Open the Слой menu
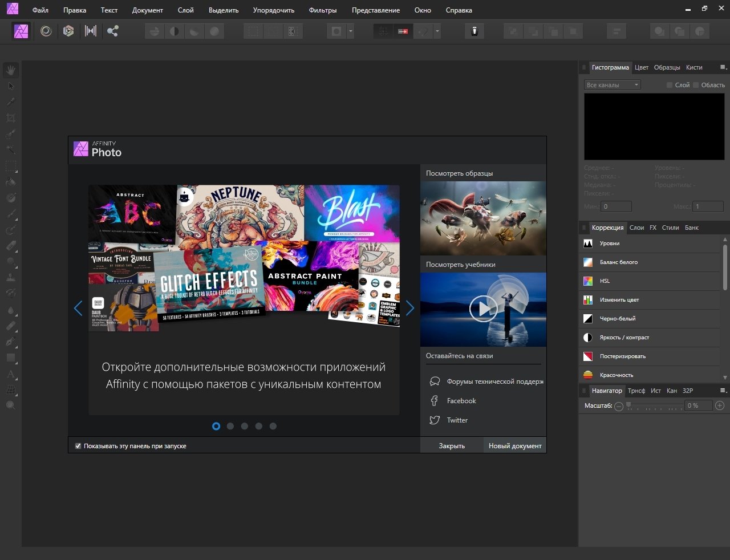 (x=186, y=10)
